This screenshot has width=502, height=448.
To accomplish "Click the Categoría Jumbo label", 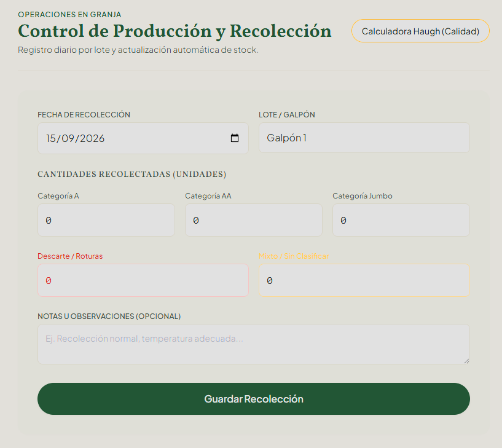I will coord(363,195).
